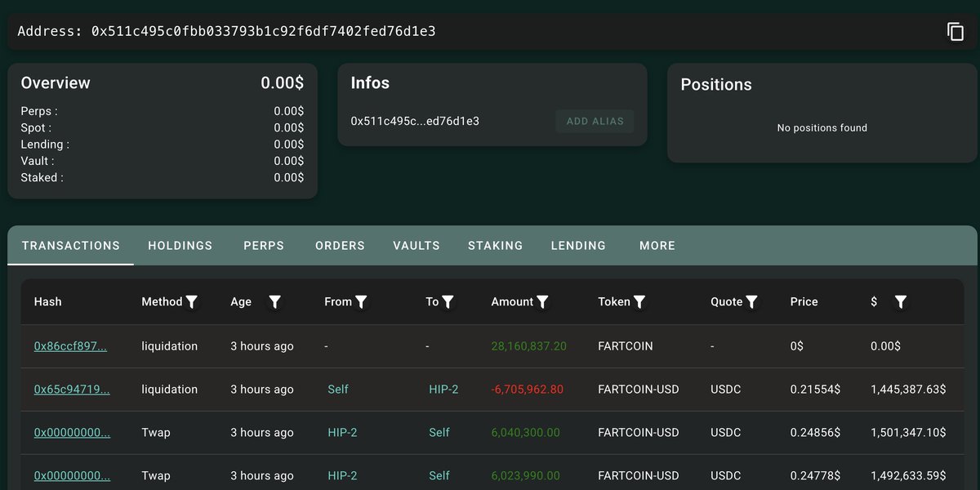Expand the More tab menu
The width and height of the screenshot is (980, 490).
(x=657, y=246)
